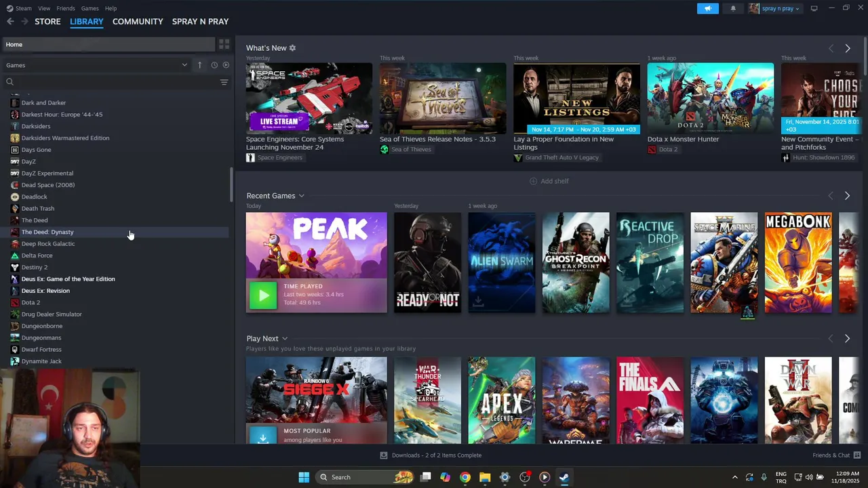868x488 pixels.
Task: Click Destiny 2 list icon
Action: click(15, 267)
